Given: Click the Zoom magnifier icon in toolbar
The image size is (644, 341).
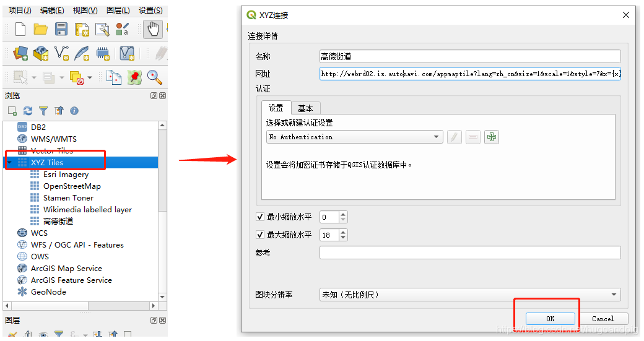Looking at the screenshot, I should pos(154,77).
